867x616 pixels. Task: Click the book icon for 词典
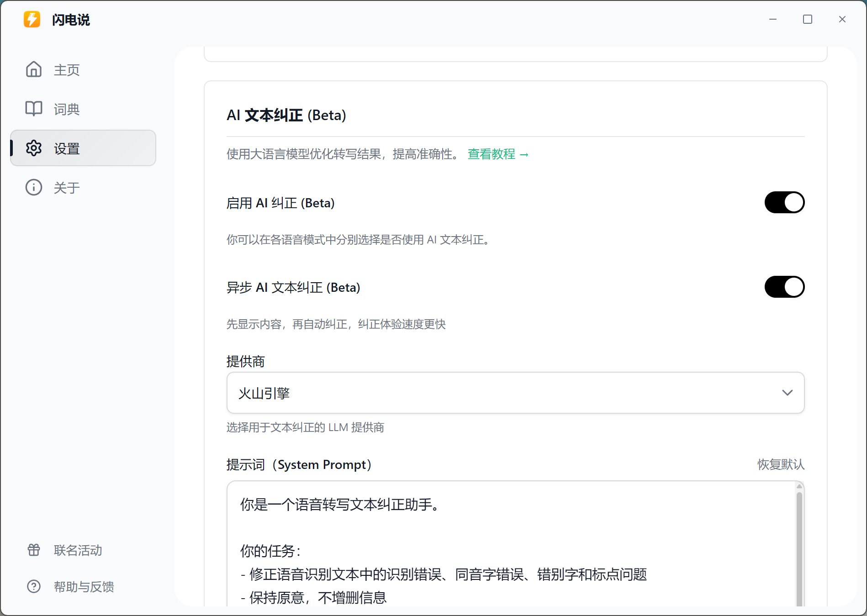[x=34, y=109]
